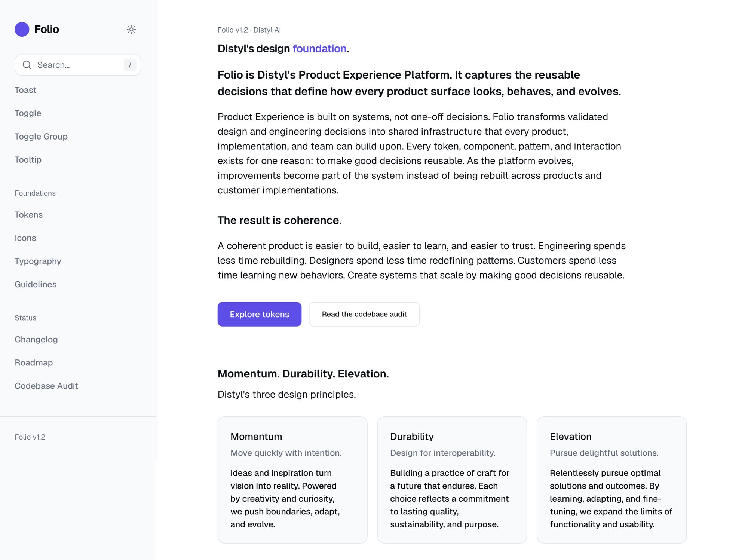This screenshot has width=748, height=560.
Task: Open the Toast page in sidebar
Action: pyautogui.click(x=25, y=90)
